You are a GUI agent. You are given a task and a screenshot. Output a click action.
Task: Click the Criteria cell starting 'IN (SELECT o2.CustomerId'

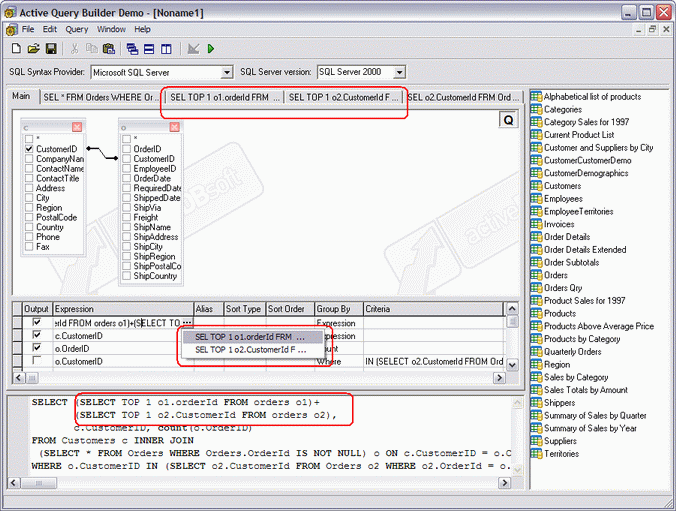click(434, 361)
